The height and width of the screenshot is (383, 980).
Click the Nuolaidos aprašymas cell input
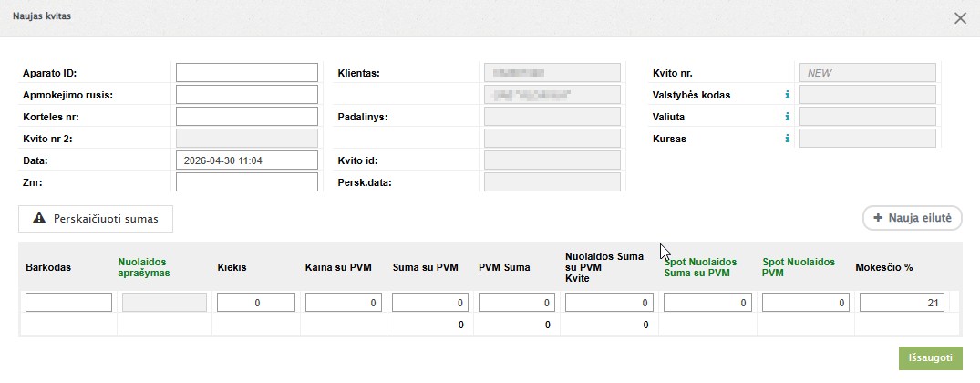(x=164, y=303)
